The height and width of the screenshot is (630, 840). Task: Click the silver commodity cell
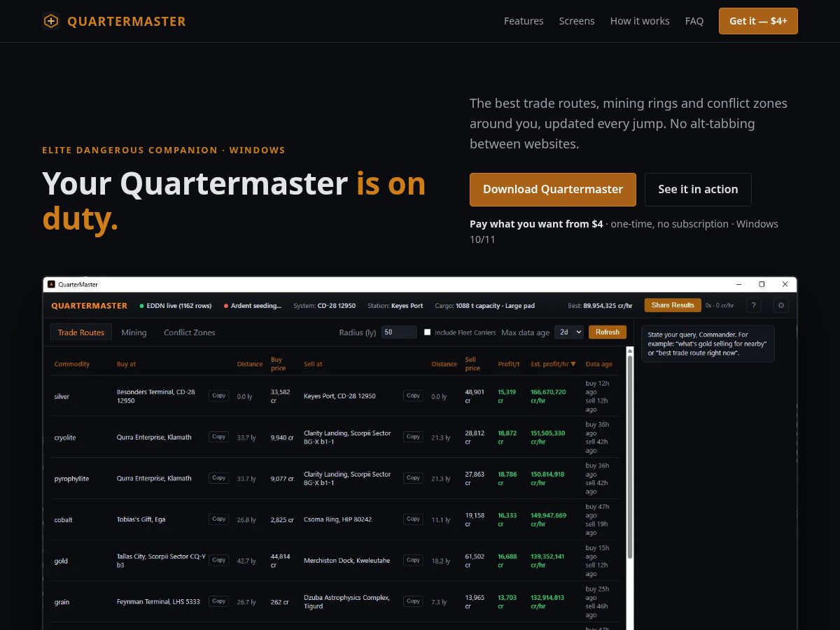62,397
